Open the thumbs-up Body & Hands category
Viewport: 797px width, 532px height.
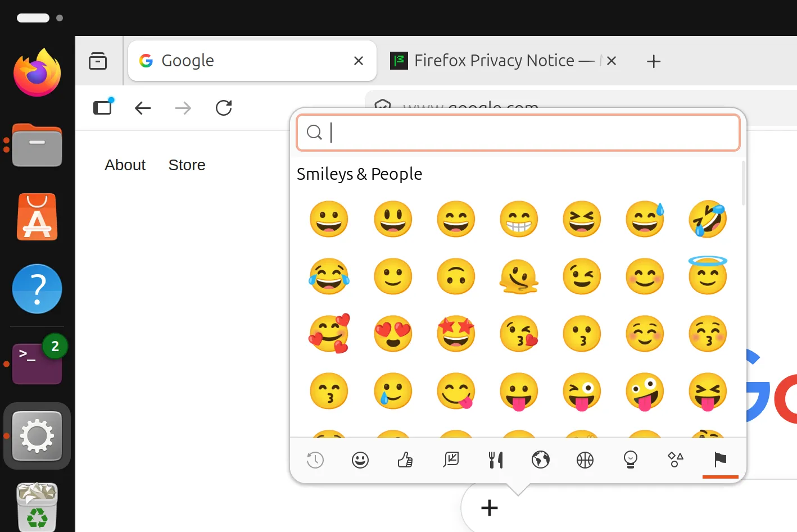(405, 460)
